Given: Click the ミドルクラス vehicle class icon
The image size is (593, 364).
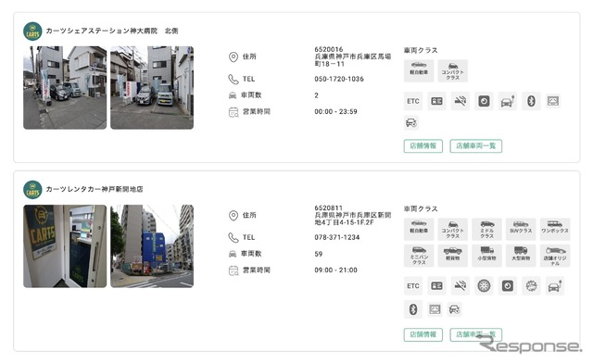Looking at the screenshot, I should (x=486, y=229).
